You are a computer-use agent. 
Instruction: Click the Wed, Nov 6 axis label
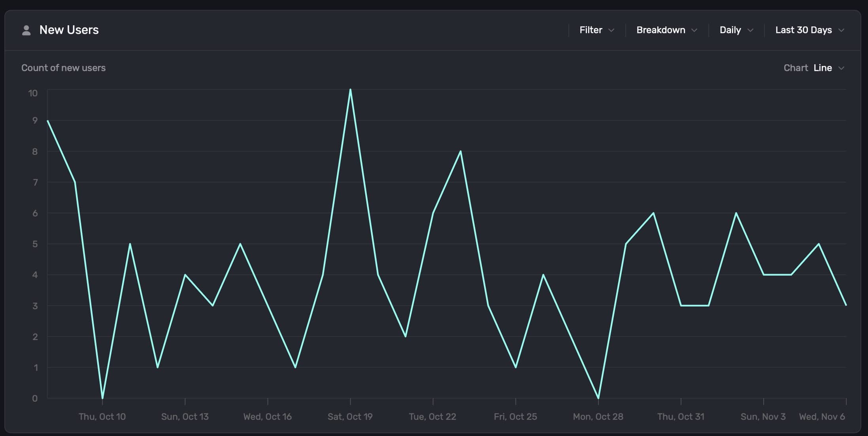click(822, 417)
